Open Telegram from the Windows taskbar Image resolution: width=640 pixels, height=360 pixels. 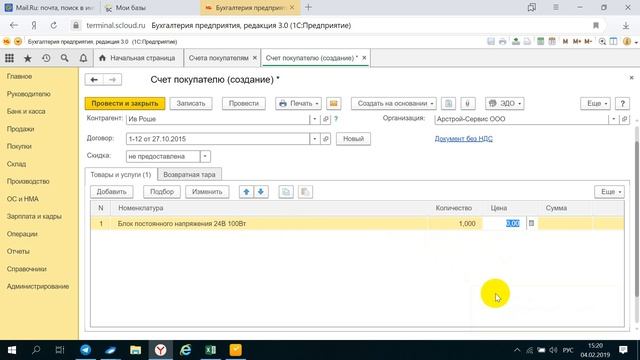coord(85,350)
